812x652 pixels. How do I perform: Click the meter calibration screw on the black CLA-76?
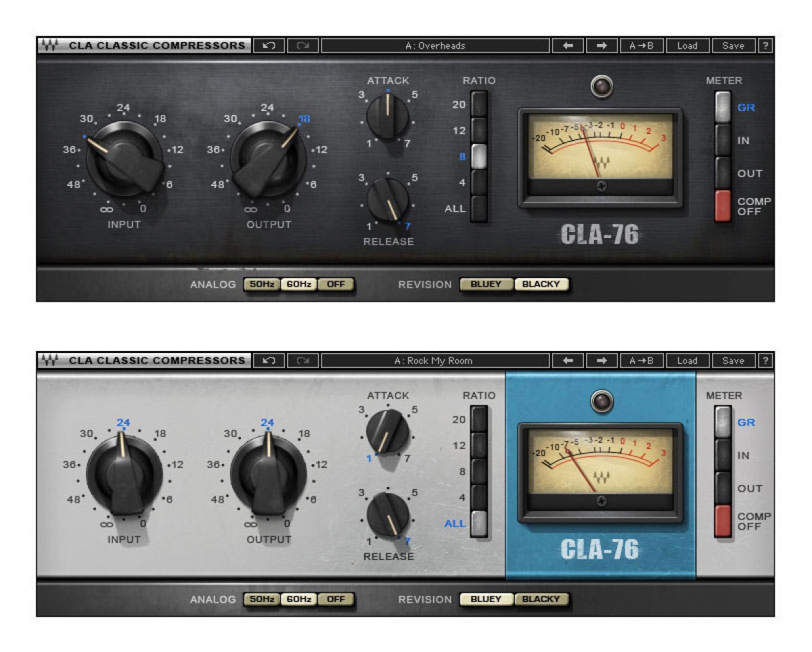tap(602, 186)
